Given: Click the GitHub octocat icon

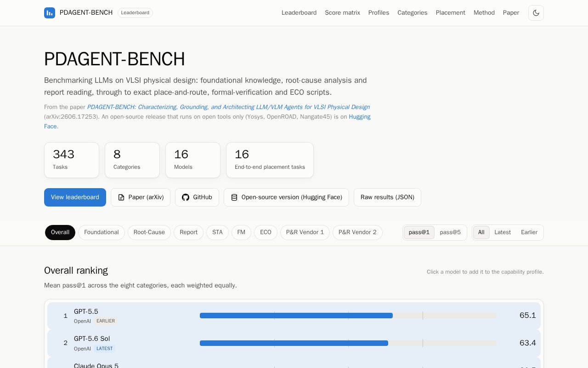Looking at the screenshot, I should point(186,197).
